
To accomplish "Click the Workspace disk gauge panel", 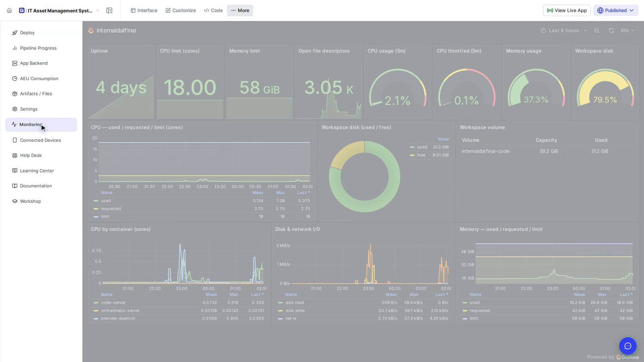I will coord(605,82).
